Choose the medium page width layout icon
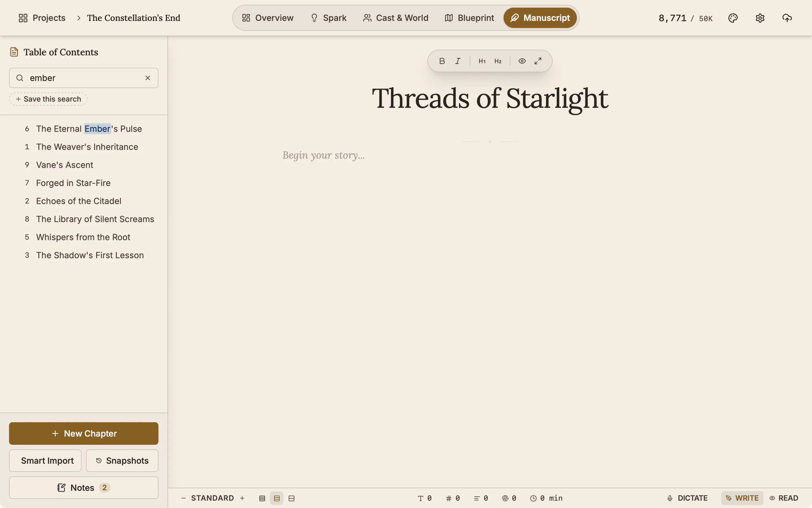Viewport: 812px width, 508px height. pos(277,498)
